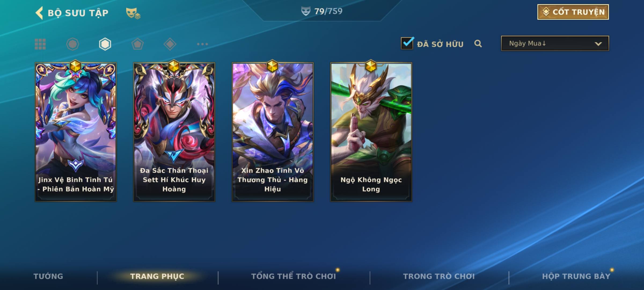Image resolution: width=644 pixels, height=290 pixels.
Task: Expand sort options with the chevron arrow
Action: pos(598,44)
